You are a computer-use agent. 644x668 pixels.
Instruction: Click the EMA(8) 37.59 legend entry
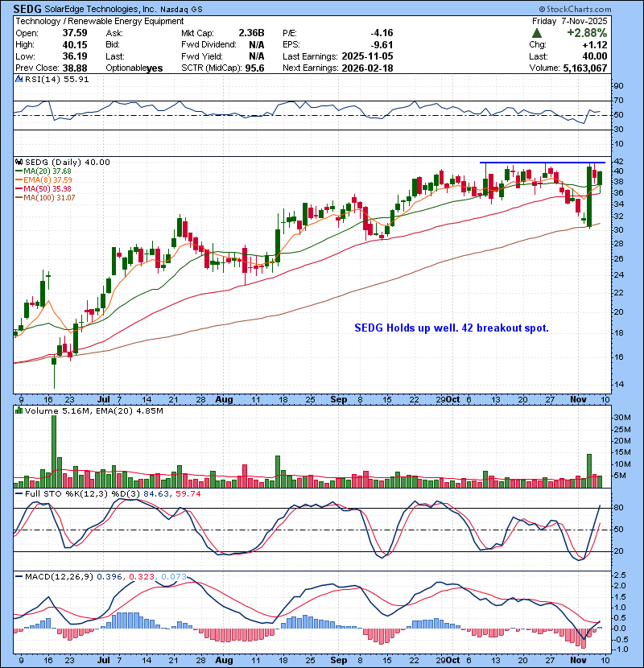47,179
